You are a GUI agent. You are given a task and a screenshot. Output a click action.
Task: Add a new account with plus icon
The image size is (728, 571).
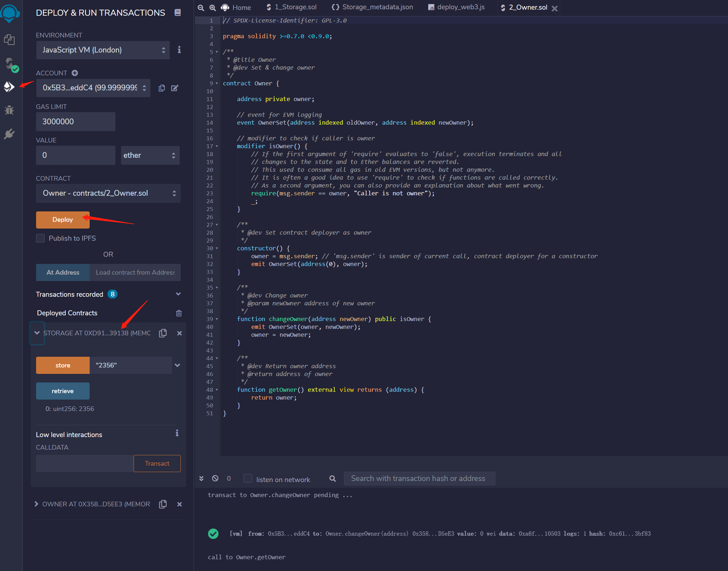coord(75,73)
